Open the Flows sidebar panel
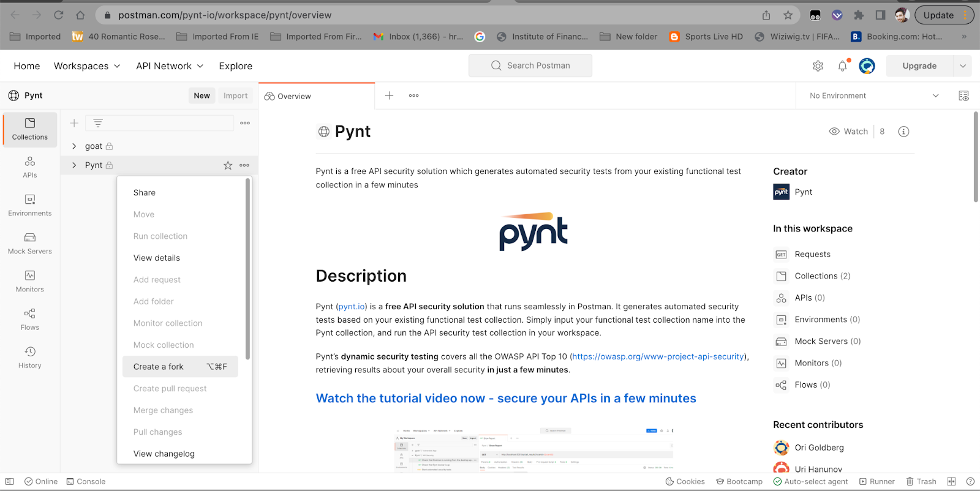Screen dimensions: 980x491 (x=30, y=319)
